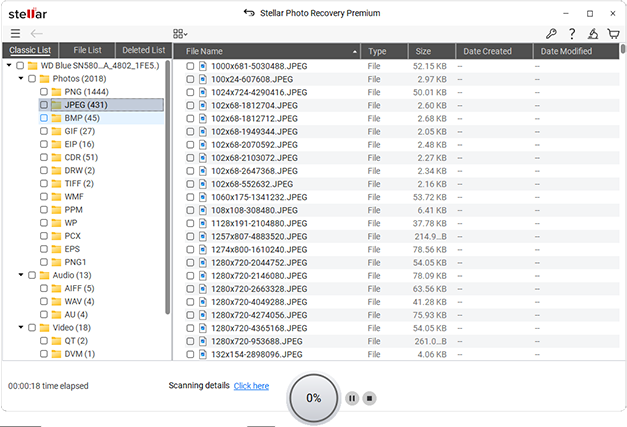Collapse the Audio (13) node
Viewport: 627px width, 427px height.
tap(21, 275)
